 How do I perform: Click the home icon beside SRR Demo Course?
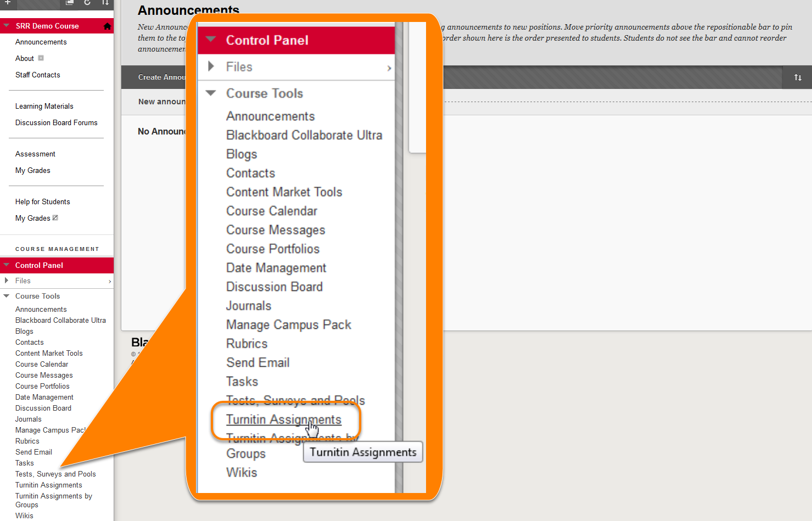coord(107,26)
